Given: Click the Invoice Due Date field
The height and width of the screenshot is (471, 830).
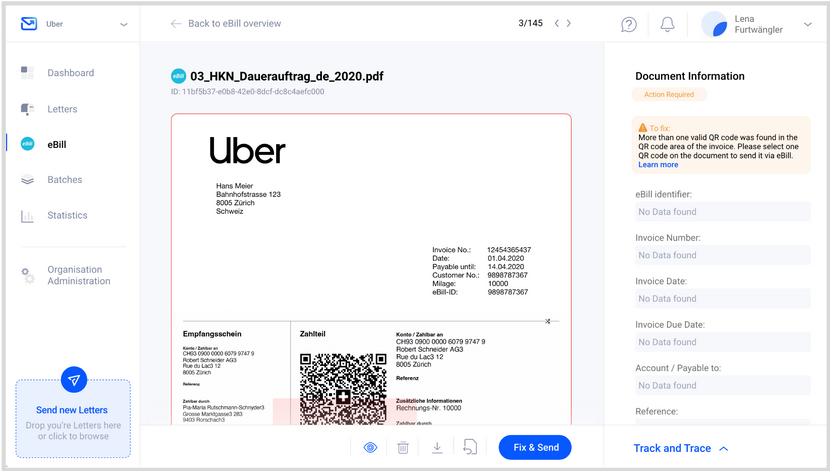Looking at the screenshot, I should pyautogui.click(x=723, y=342).
